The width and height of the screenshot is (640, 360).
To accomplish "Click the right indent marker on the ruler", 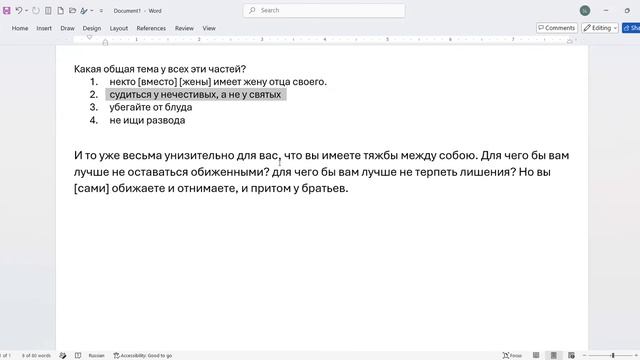I will [x=570, y=41].
